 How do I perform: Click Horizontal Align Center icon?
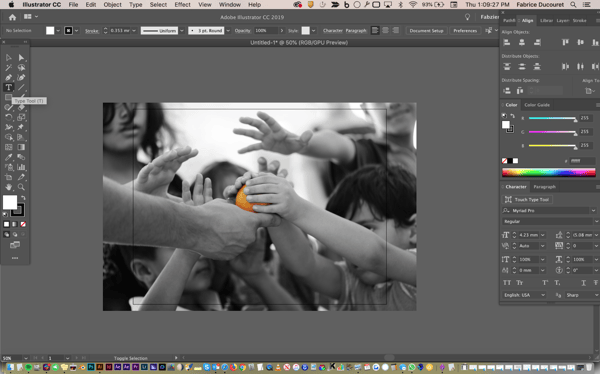(x=522, y=42)
